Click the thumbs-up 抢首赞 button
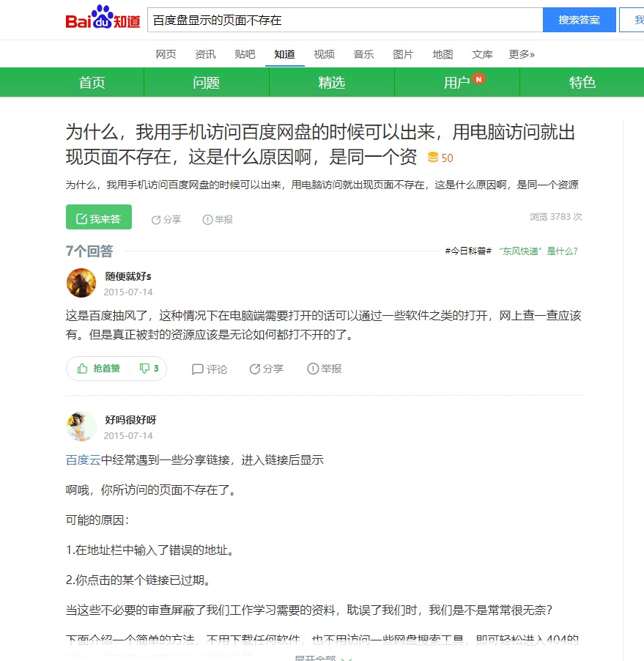This screenshot has height=661, width=644. [99, 369]
